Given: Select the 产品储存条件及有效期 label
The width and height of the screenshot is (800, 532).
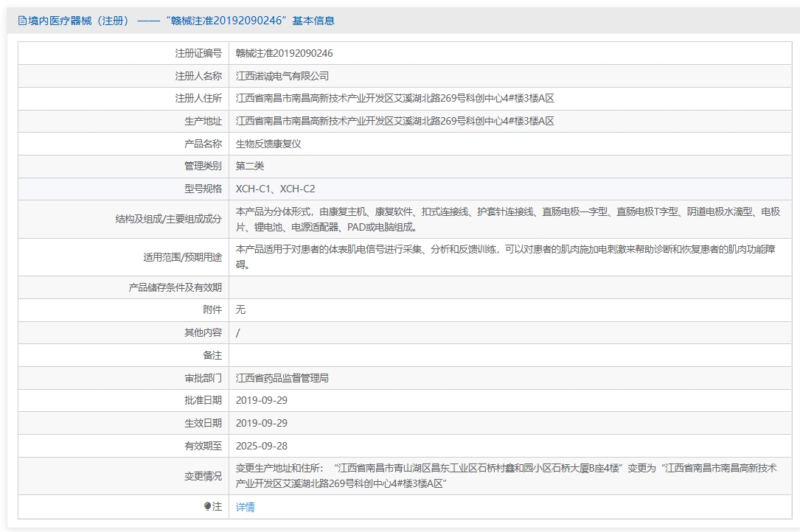Looking at the screenshot, I should click(175, 287).
